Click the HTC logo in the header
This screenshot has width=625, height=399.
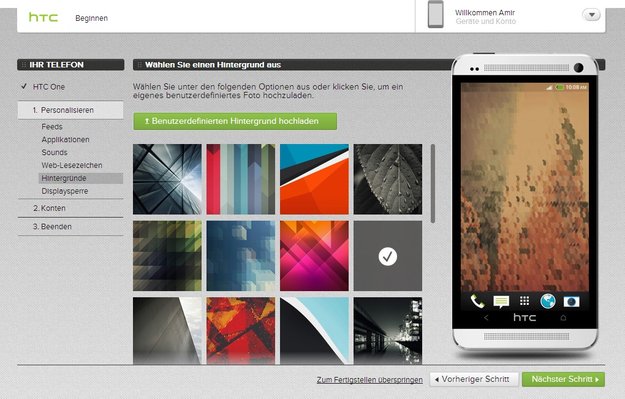pyautogui.click(x=43, y=17)
